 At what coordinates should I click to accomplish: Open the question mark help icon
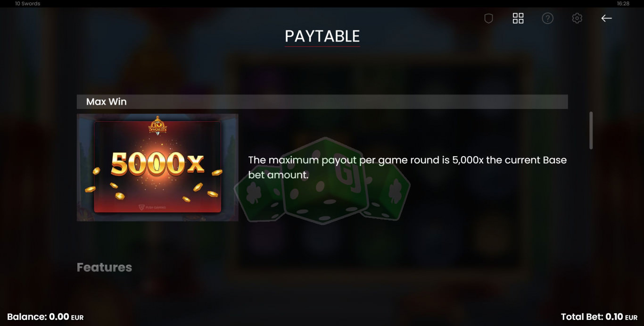(547, 18)
